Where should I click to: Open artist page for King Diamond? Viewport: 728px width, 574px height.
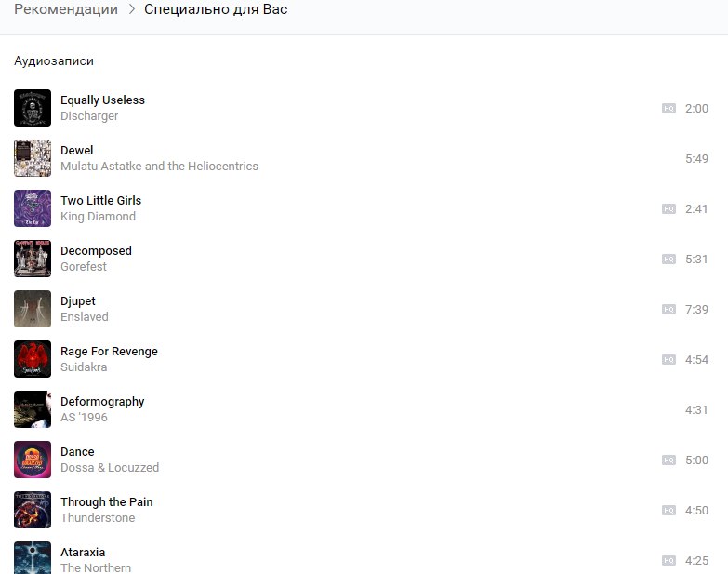(x=98, y=217)
